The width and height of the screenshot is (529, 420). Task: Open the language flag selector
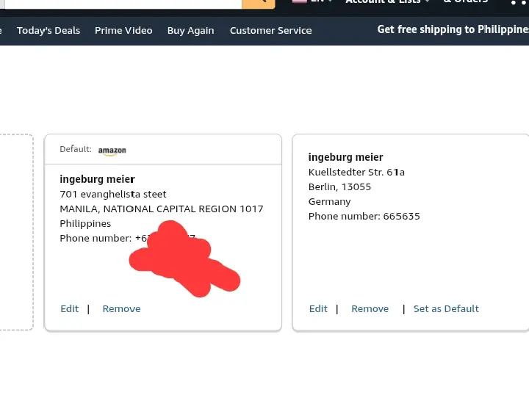coord(312,2)
